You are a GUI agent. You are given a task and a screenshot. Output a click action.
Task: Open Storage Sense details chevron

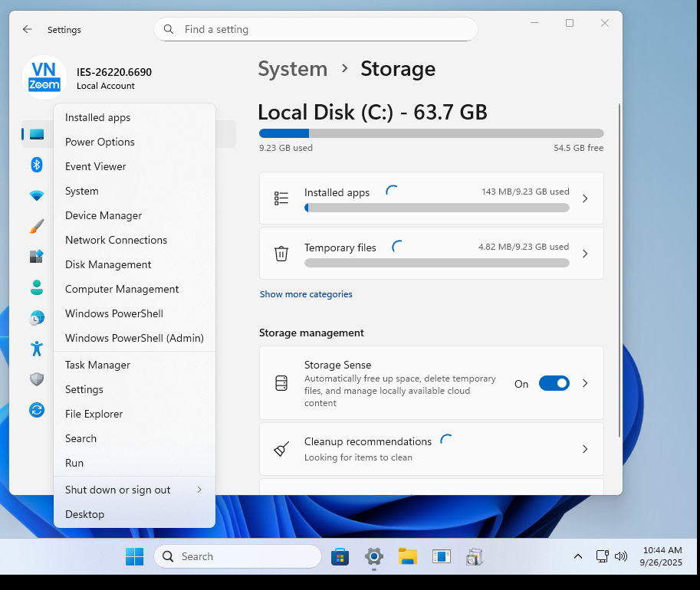pyautogui.click(x=585, y=383)
